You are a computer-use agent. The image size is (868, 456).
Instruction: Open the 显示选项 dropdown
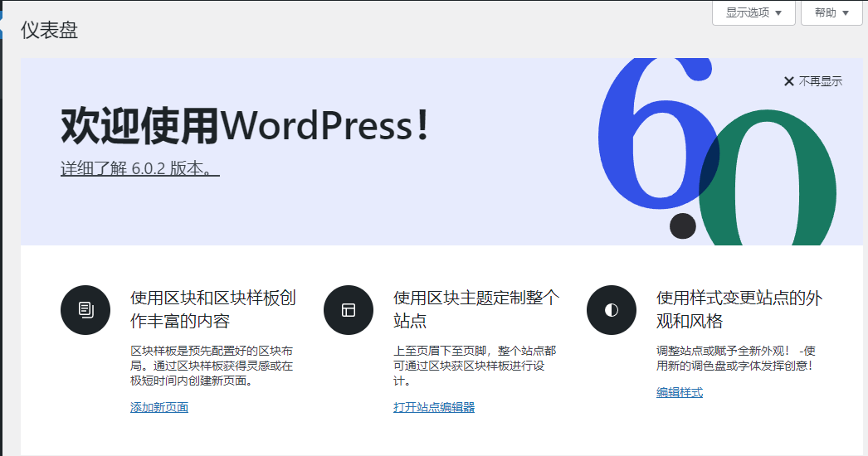coord(753,12)
